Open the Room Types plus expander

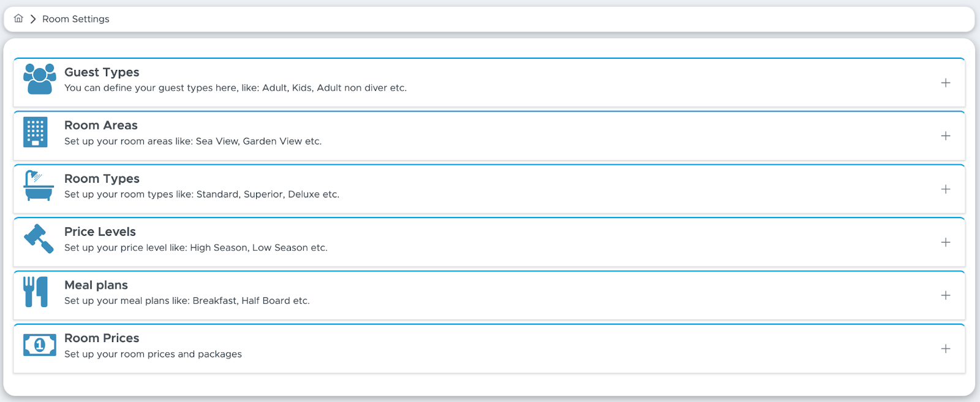tap(946, 189)
